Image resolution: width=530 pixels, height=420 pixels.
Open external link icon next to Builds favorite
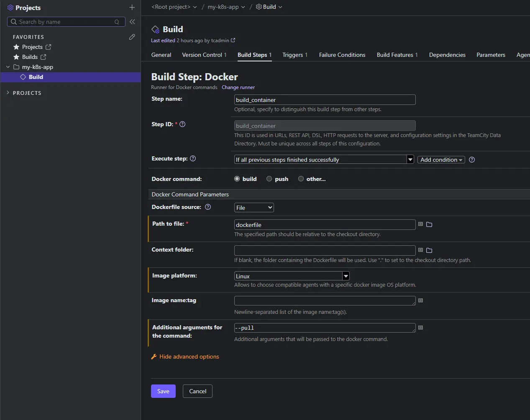pyautogui.click(x=43, y=57)
